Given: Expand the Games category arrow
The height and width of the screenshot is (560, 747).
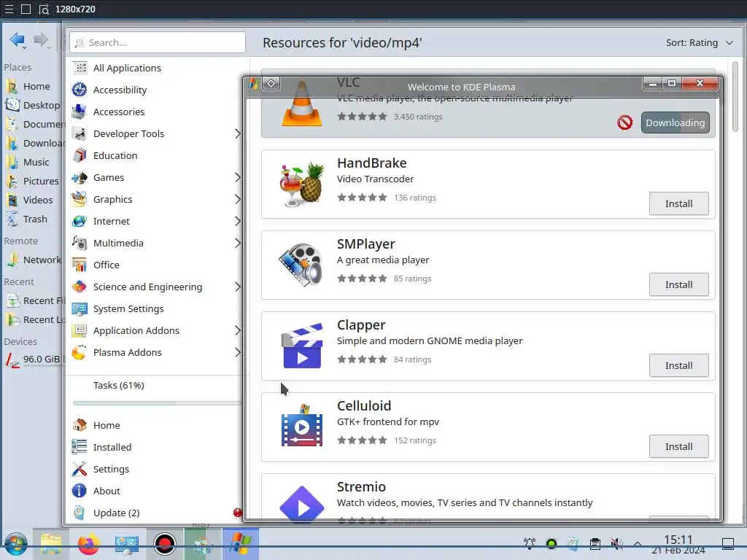Looking at the screenshot, I should [x=238, y=177].
